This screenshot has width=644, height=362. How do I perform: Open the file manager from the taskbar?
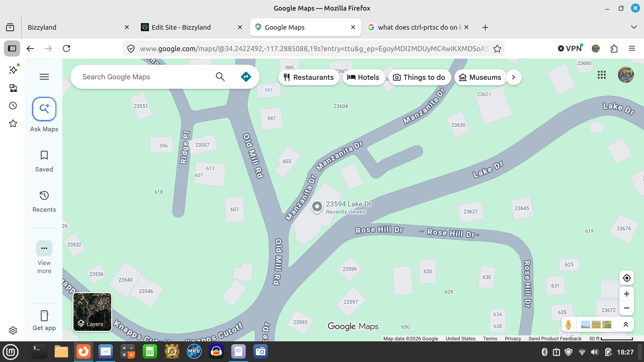pyautogui.click(x=61, y=352)
